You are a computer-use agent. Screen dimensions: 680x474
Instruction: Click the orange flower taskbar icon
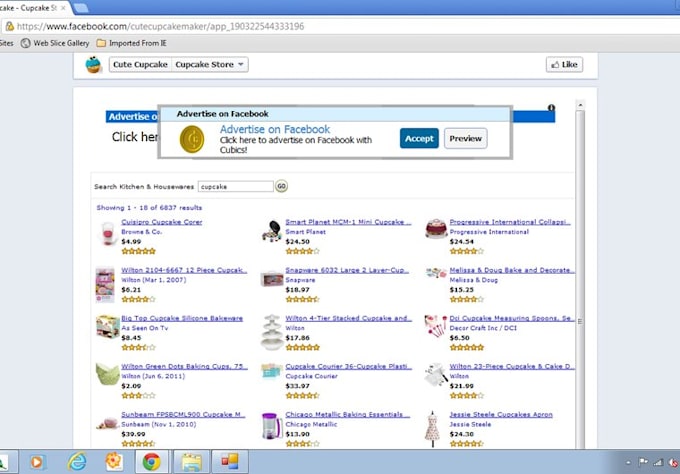(x=114, y=461)
